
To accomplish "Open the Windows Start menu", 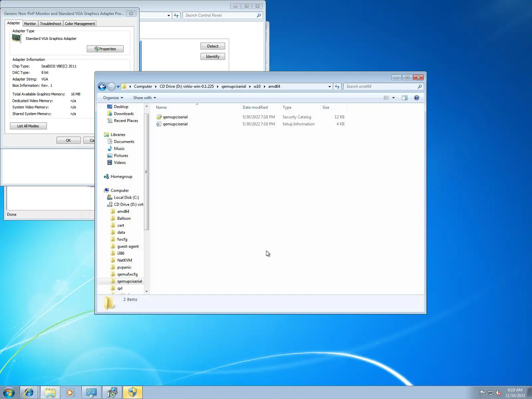I will pos(9,393).
